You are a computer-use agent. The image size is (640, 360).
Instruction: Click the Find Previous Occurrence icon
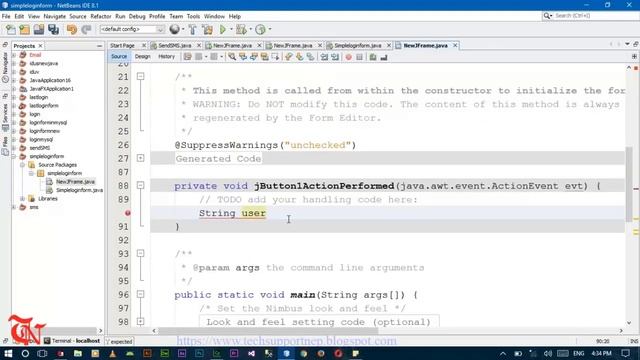tap(243, 57)
